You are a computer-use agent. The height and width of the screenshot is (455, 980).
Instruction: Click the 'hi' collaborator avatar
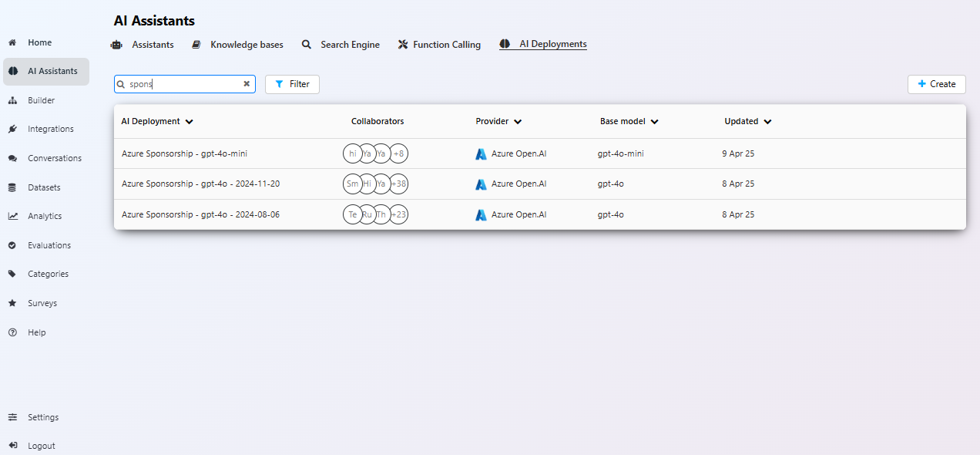pyautogui.click(x=353, y=153)
